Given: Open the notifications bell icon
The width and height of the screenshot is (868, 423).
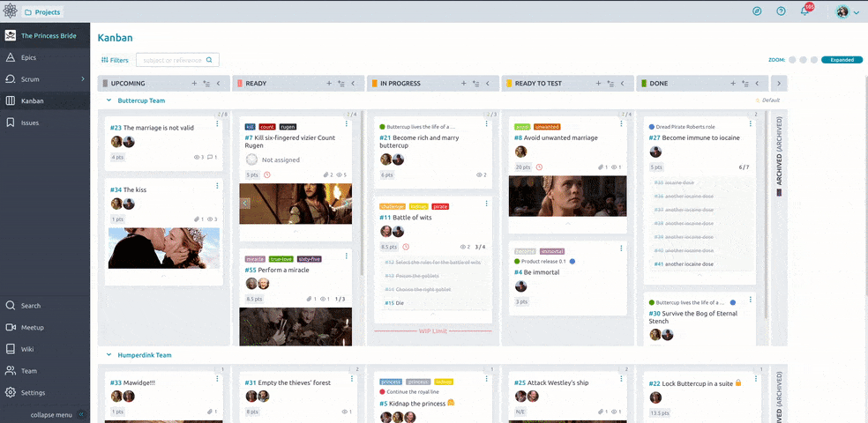Looking at the screenshot, I should tap(804, 11).
